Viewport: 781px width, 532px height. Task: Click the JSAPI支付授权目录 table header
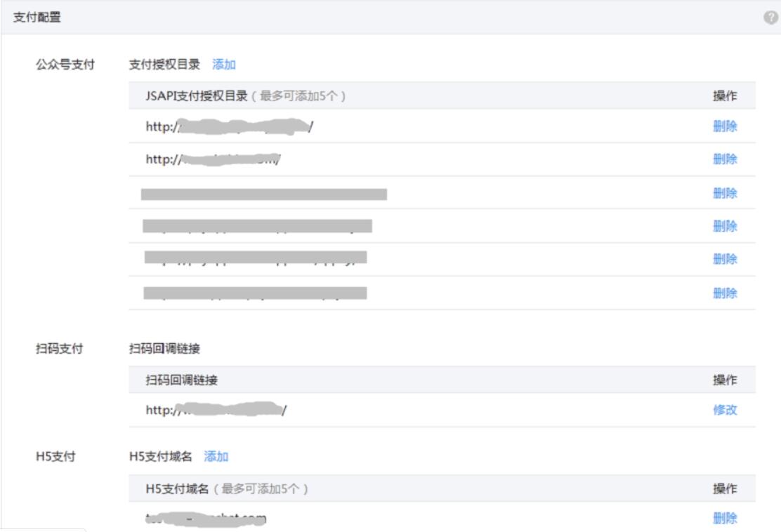click(x=196, y=95)
